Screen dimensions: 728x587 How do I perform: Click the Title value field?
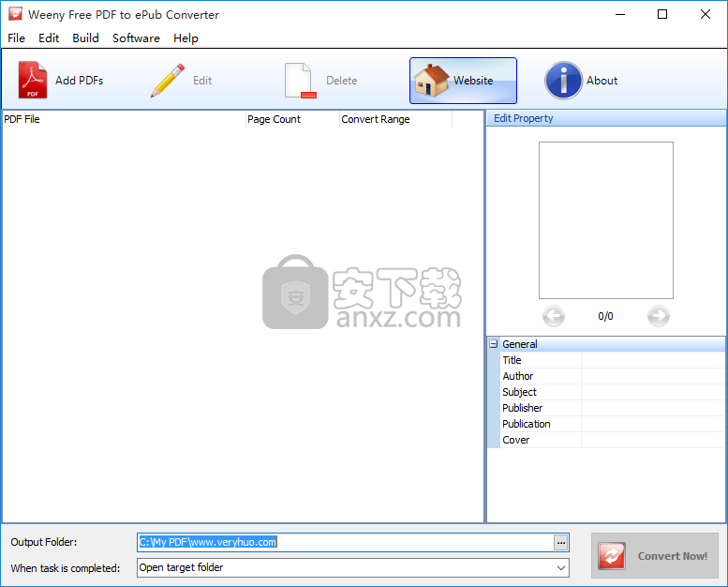[653, 360]
